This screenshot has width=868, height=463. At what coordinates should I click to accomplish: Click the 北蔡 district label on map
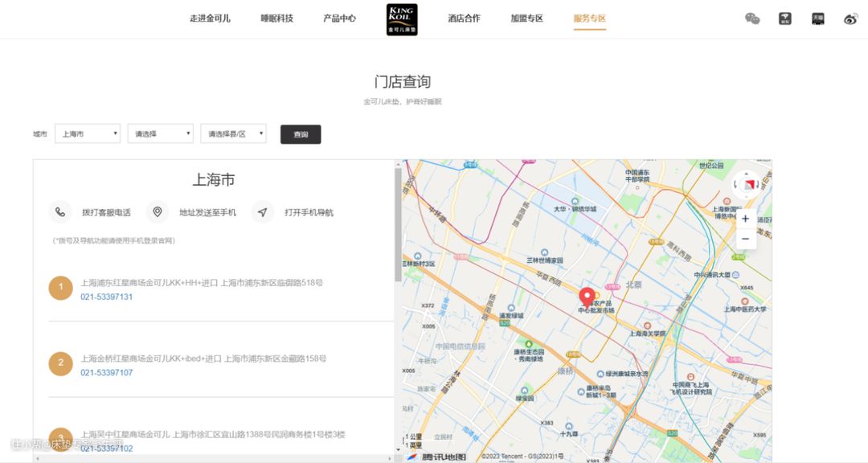pos(634,285)
